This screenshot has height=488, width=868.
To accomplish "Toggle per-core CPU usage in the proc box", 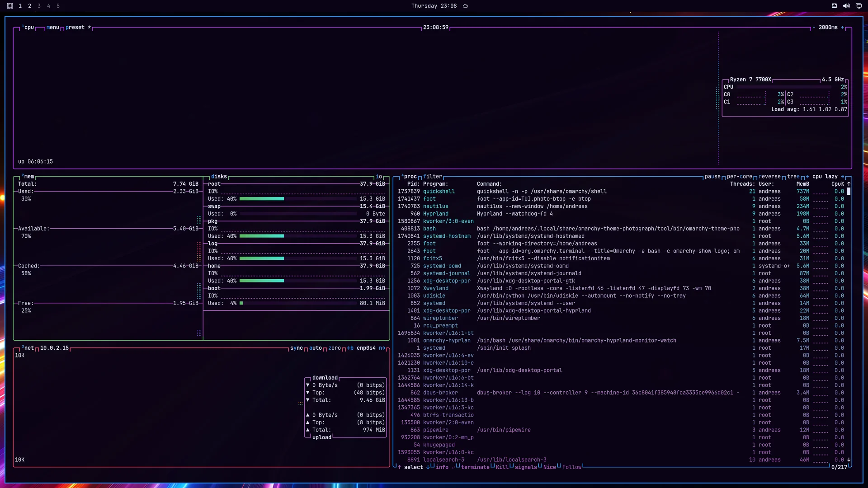I will click(x=740, y=177).
